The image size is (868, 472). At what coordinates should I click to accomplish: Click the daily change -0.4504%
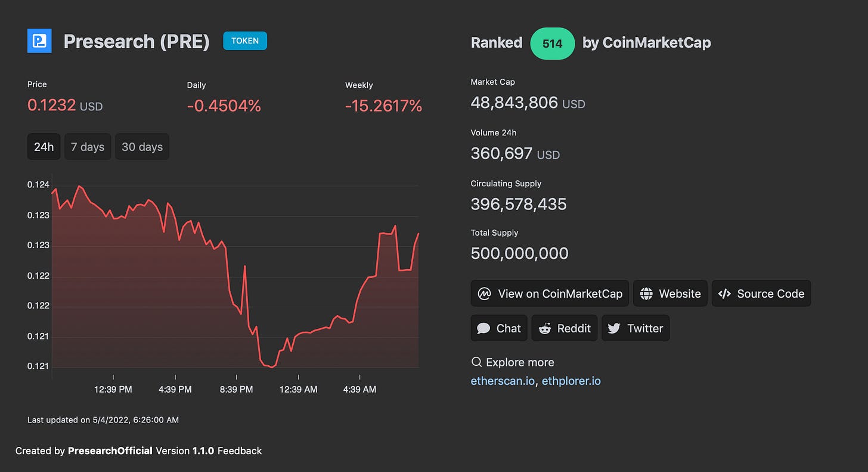(x=224, y=106)
